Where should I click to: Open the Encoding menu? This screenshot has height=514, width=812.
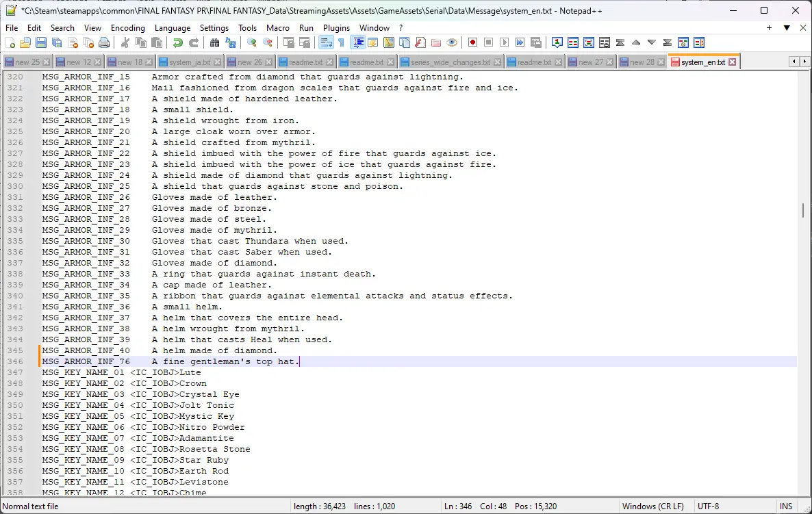pos(128,28)
